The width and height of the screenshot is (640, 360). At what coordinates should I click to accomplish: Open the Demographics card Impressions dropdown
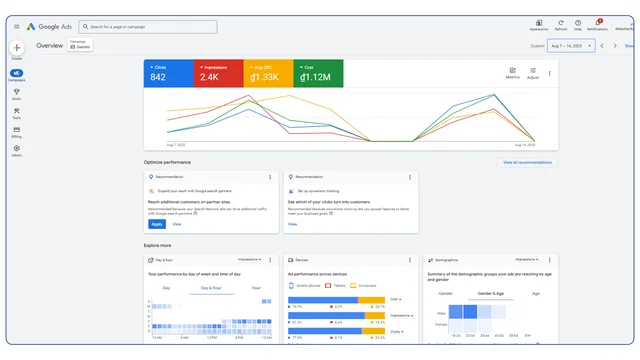click(x=527, y=260)
